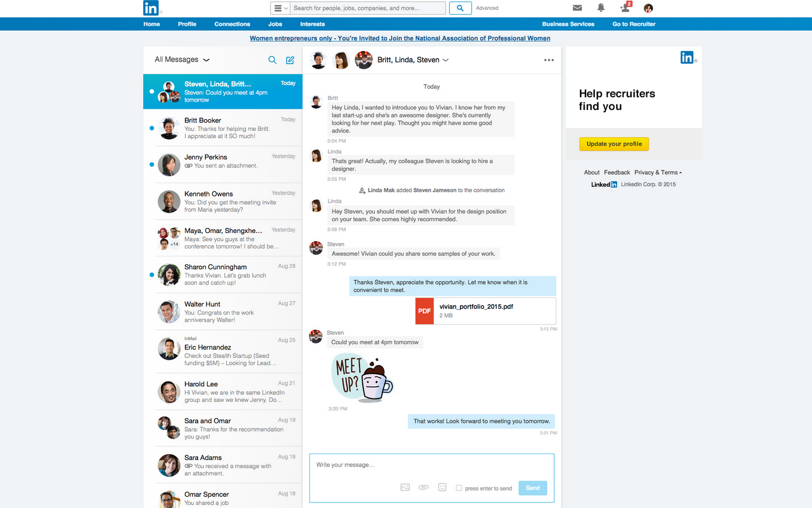Image resolution: width=812 pixels, height=508 pixels.
Task: Click the That works! sent message bubble
Action: pyautogui.click(x=481, y=422)
